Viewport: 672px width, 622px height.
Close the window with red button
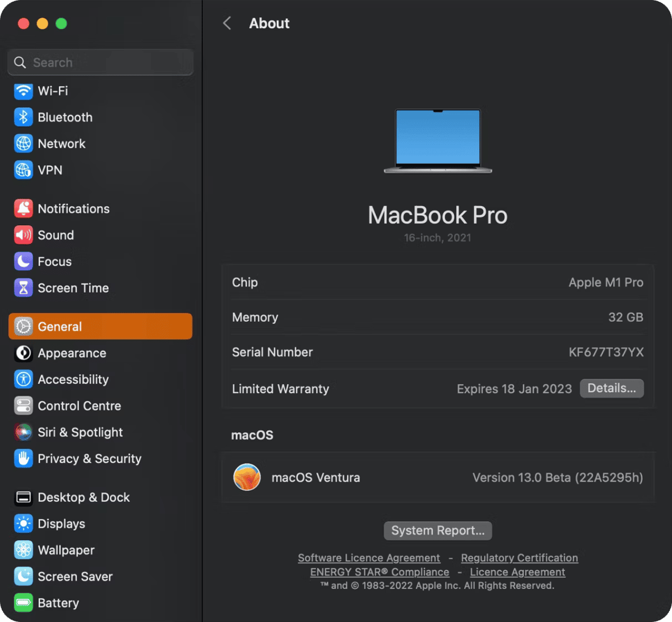(x=23, y=23)
